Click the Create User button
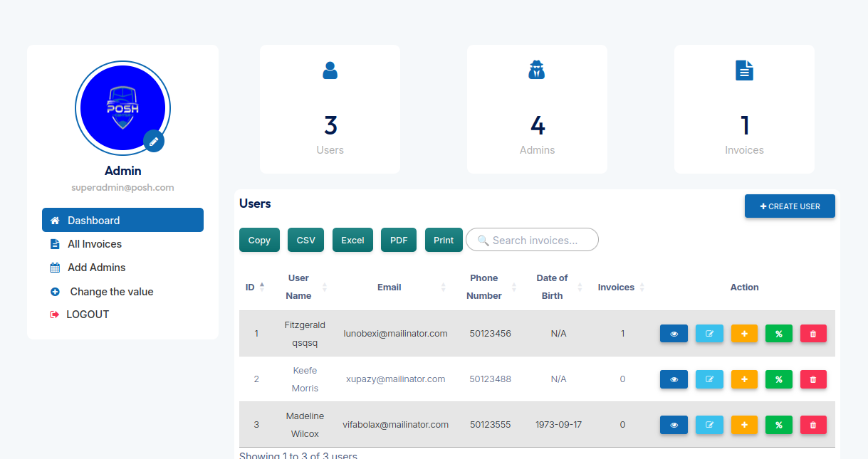The height and width of the screenshot is (459, 868). 790,206
